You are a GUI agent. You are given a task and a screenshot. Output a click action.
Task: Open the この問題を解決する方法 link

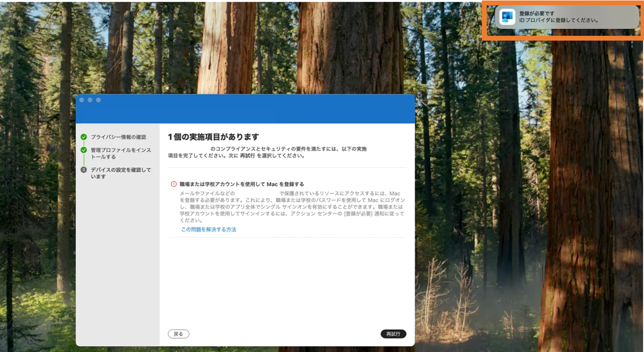[x=208, y=230]
